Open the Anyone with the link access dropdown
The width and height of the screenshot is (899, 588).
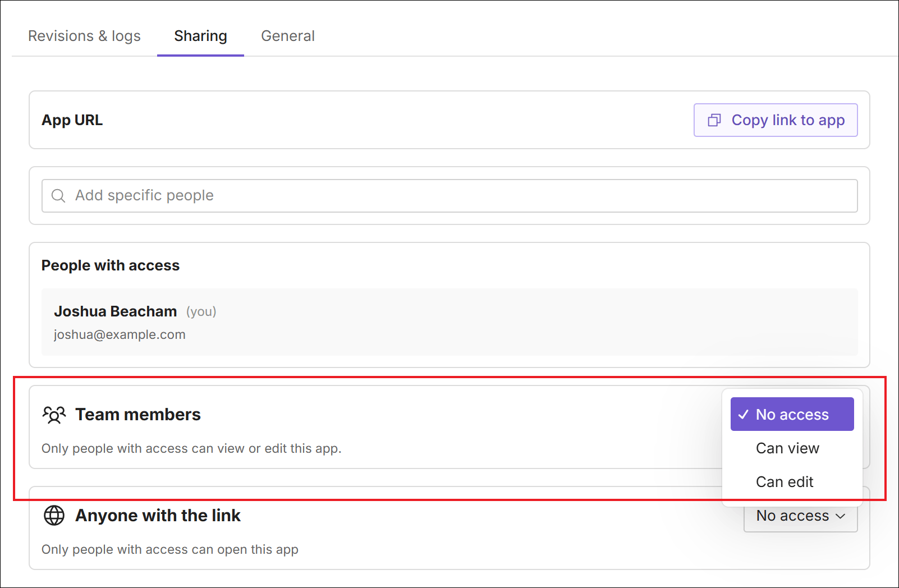coord(800,516)
